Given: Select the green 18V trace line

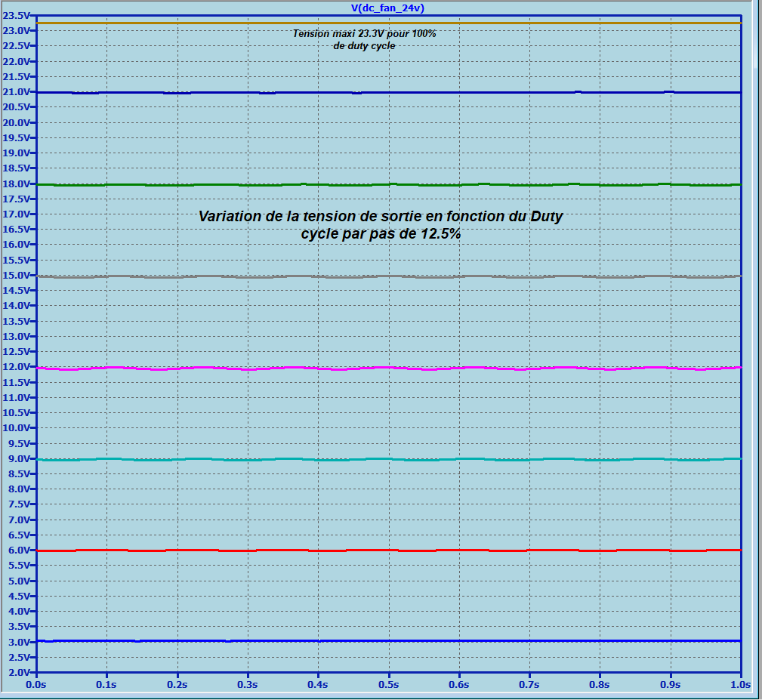Looking at the screenshot, I should pyautogui.click(x=389, y=184).
